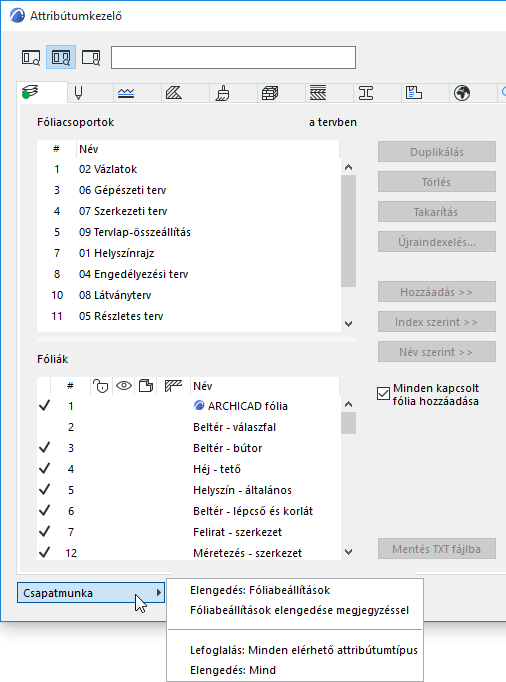
Task: Select the ARCHICAD fólia layer row
Action: click(188, 406)
